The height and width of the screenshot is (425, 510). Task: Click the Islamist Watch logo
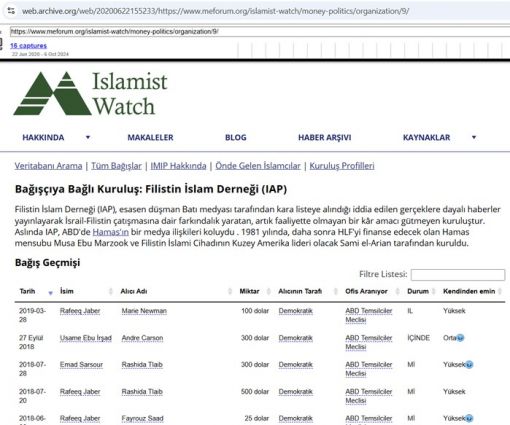click(90, 94)
